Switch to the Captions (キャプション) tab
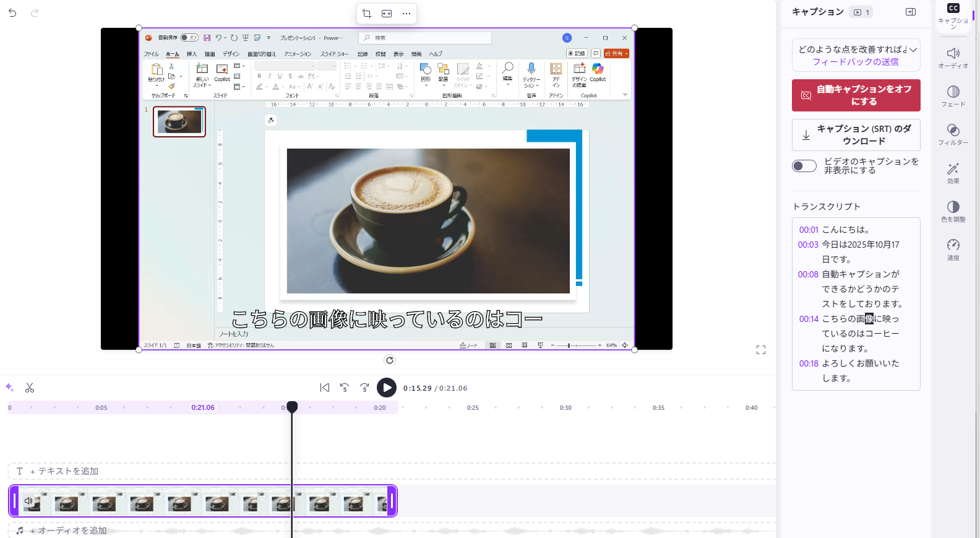Image resolution: width=980 pixels, height=538 pixels. (953, 15)
